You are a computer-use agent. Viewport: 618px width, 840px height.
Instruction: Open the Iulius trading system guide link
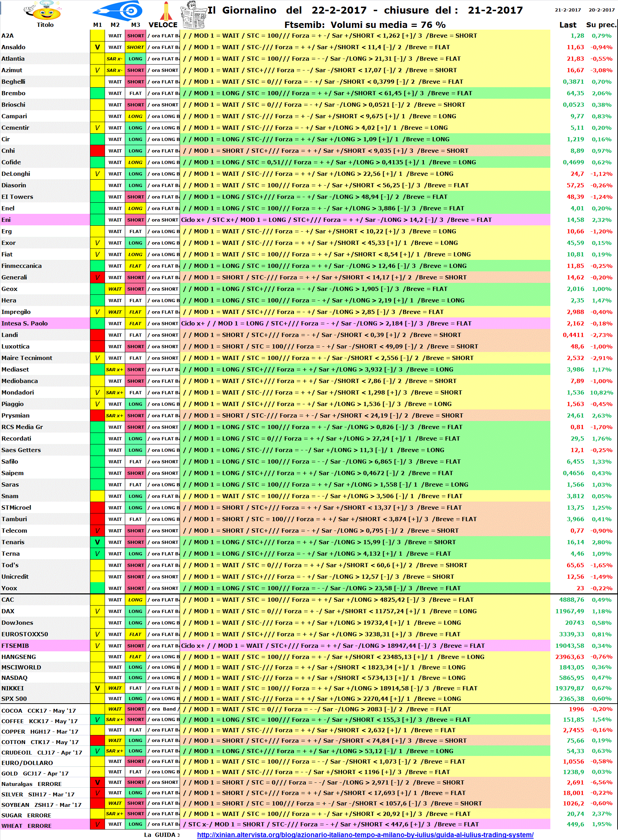coord(365,834)
